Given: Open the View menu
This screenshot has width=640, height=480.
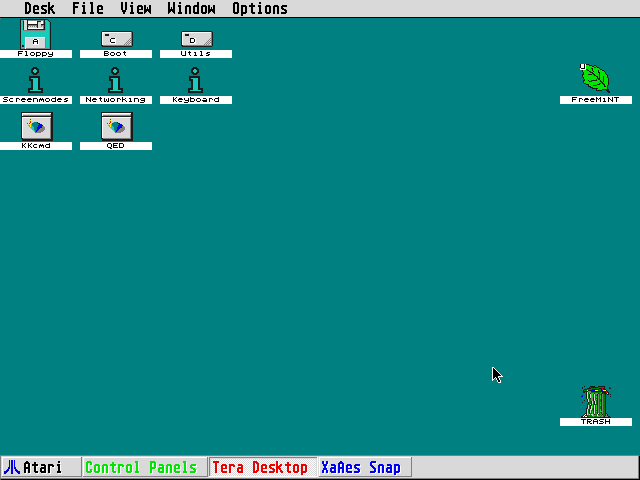Looking at the screenshot, I should click(x=136, y=9).
